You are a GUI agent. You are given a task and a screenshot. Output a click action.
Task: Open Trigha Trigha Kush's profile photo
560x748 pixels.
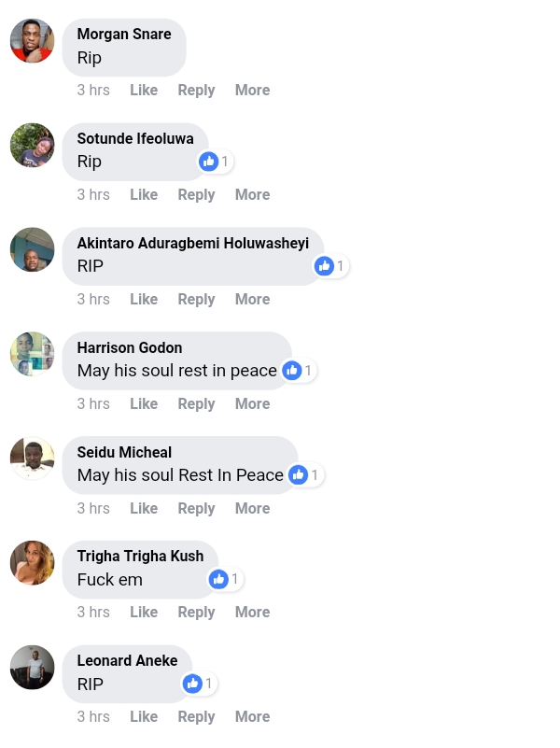point(33,563)
